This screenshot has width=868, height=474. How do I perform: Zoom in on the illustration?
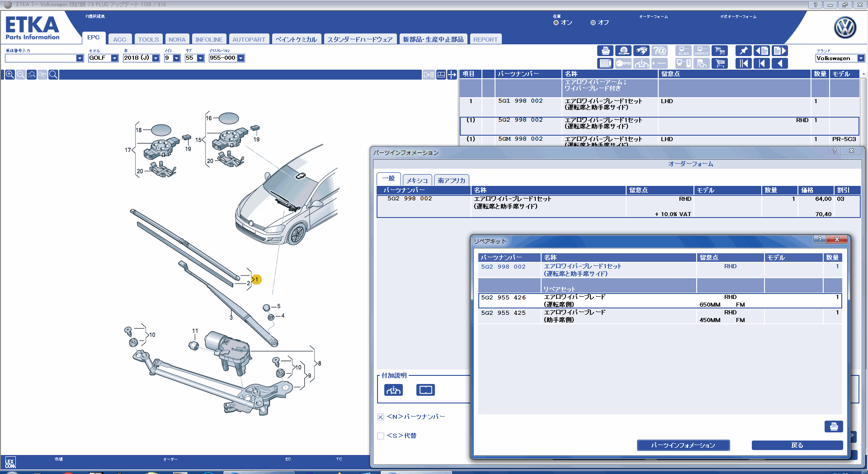9,75
